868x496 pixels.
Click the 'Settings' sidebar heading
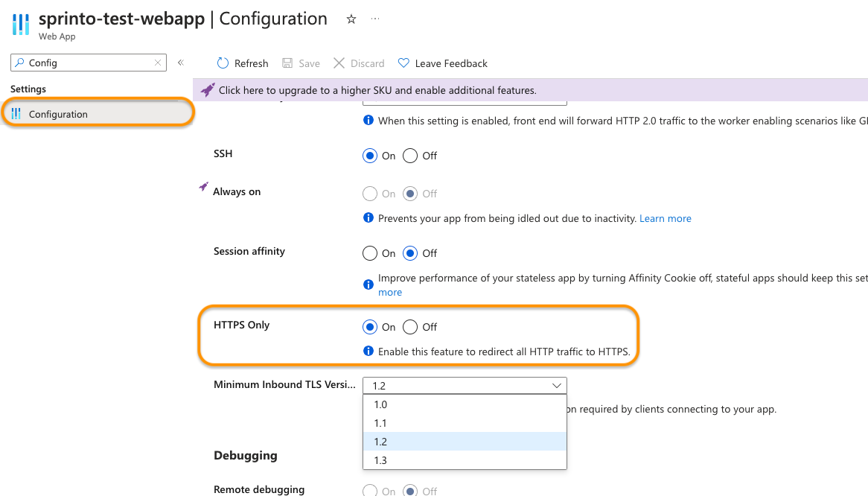point(28,89)
